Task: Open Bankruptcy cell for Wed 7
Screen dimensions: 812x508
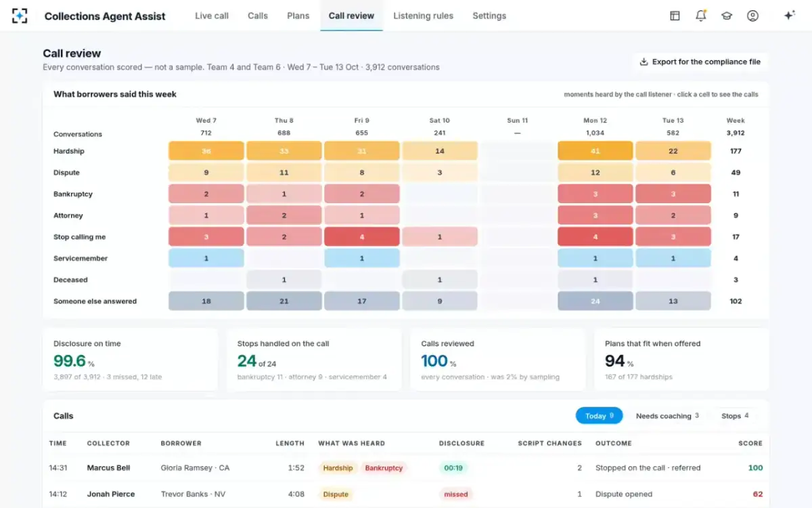Action: tap(206, 194)
